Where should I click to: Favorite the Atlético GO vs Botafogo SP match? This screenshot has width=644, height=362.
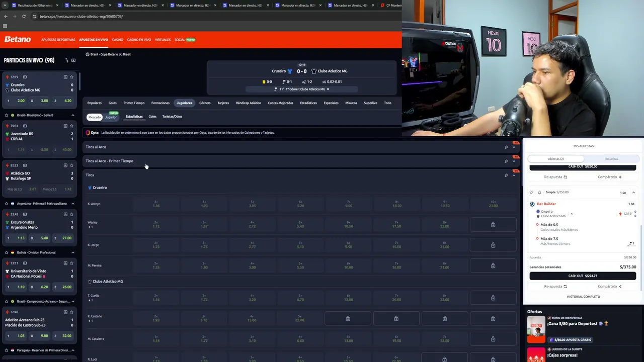[x=71, y=165]
